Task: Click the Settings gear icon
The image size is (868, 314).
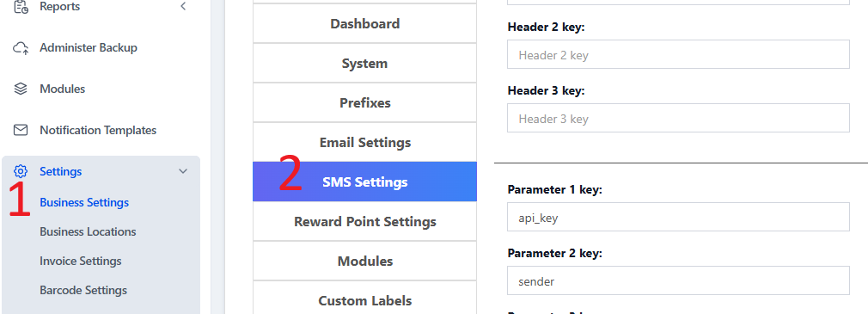Action: point(21,172)
